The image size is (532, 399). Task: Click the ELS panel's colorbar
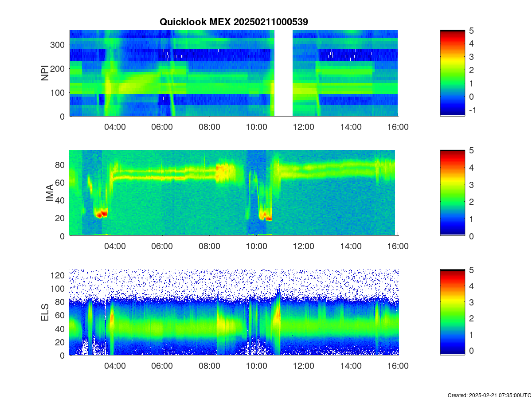pyautogui.click(x=452, y=312)
